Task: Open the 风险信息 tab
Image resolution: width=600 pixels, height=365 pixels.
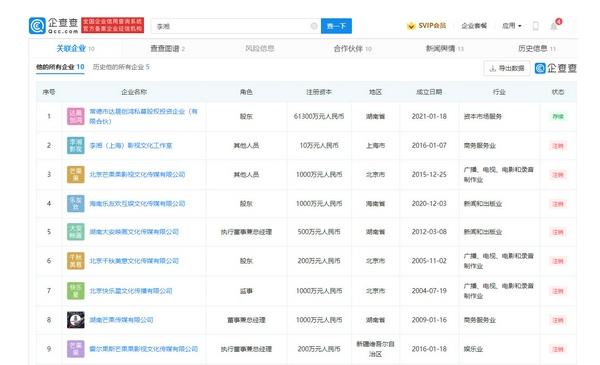Action: pos(260,49)
